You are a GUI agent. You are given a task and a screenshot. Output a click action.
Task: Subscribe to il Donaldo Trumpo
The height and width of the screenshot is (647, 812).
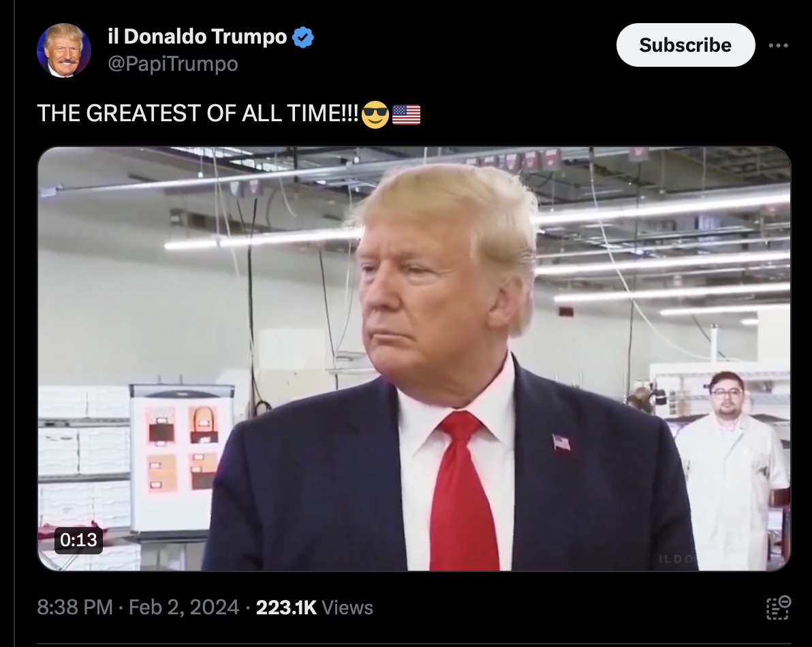[x=686, y=45]
